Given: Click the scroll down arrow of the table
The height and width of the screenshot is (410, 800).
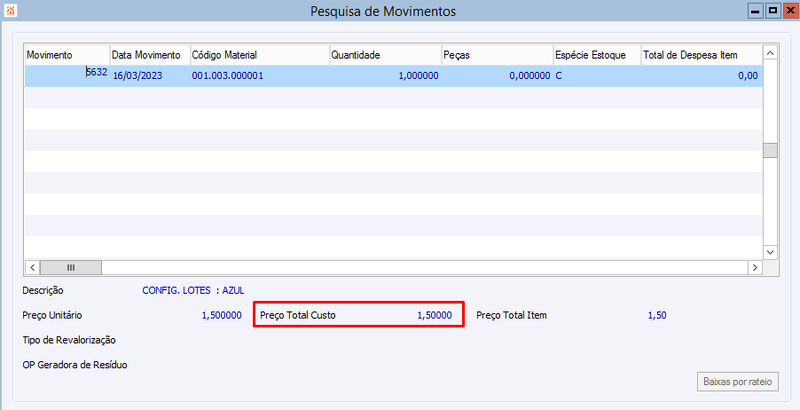Looking at the screenshot, I should click(x=770, y=252).
